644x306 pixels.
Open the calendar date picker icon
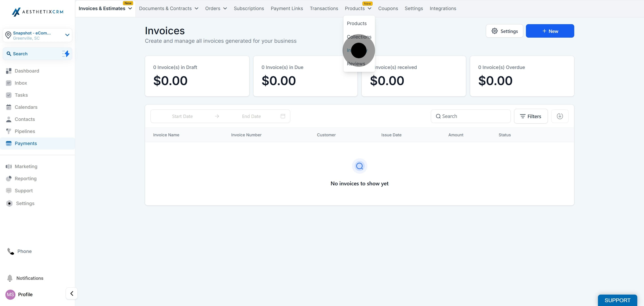pos(283,116)
